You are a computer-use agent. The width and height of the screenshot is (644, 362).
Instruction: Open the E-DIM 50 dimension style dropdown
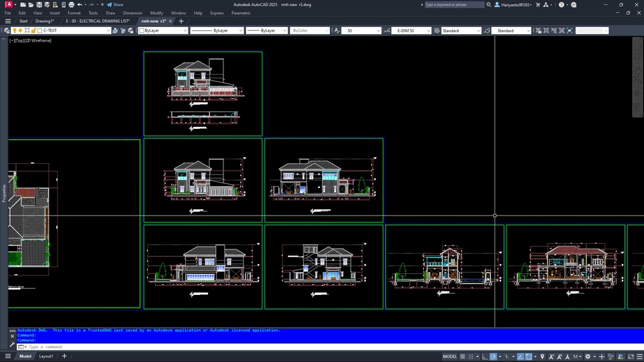click(x=428, y=30)
